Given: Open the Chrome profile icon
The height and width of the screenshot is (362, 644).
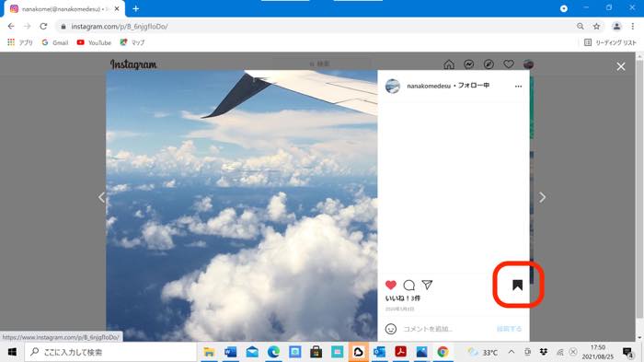Looking at the screenshot, I should click(x=616, y=27).
